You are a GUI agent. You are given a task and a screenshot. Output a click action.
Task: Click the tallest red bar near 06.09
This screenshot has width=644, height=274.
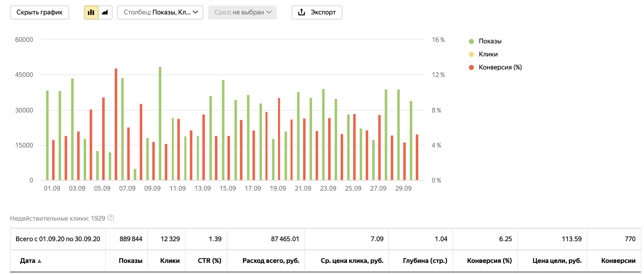(116, 124)
